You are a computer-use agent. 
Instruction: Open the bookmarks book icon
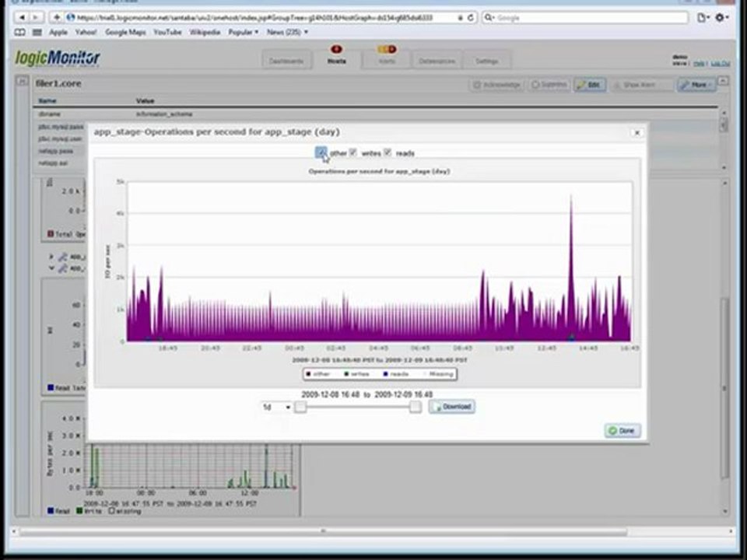(20, 33)
